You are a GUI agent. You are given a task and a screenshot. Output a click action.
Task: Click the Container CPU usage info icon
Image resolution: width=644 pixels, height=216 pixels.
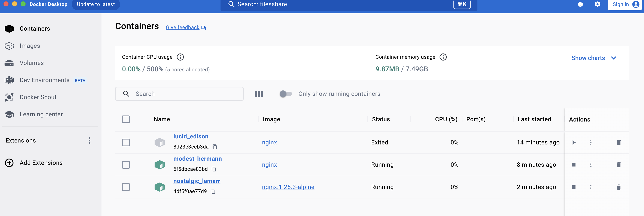180,57
